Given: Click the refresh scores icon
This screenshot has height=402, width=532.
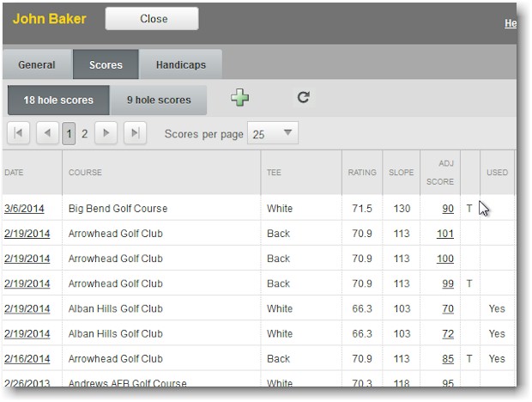Looking at the screenshot, I should [303, 98].
